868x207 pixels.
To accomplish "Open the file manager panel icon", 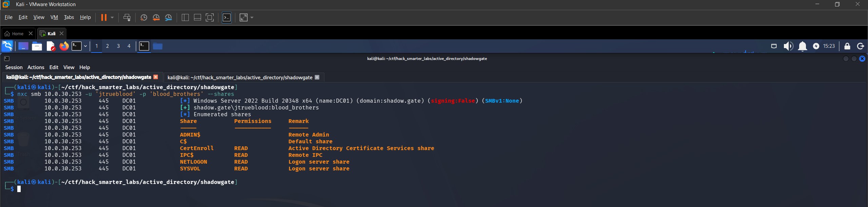I will click(37, 46).
